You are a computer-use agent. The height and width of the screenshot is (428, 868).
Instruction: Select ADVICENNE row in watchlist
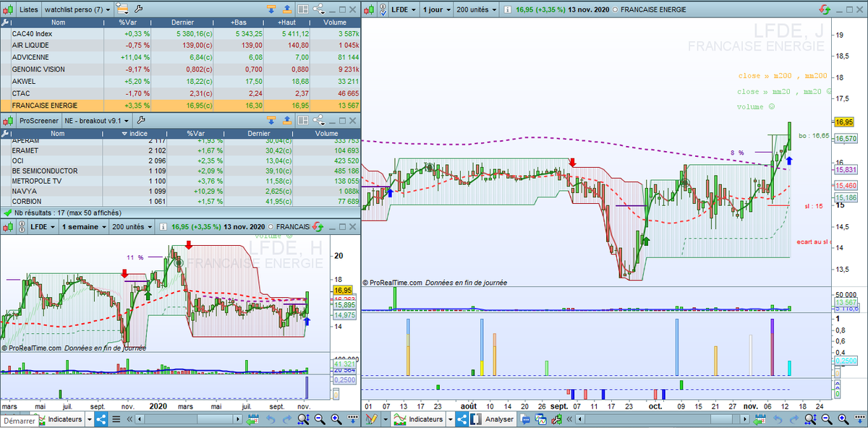180,57
